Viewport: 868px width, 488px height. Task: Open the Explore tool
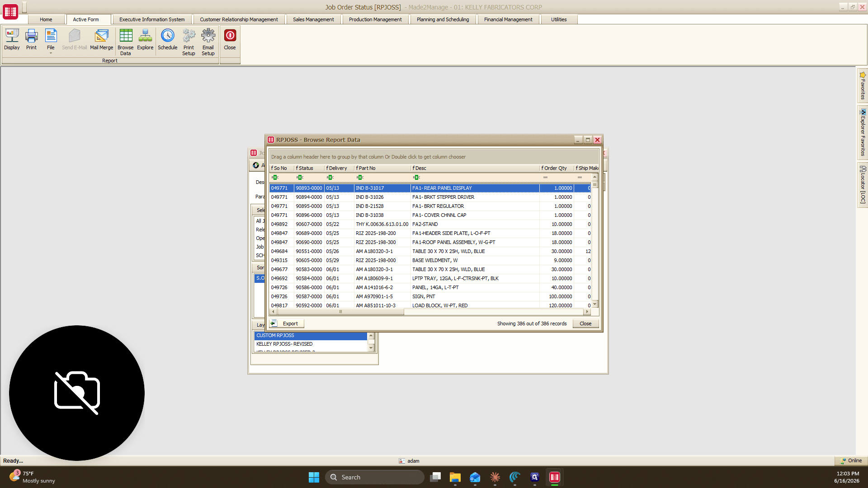click(x=145, y=39)
